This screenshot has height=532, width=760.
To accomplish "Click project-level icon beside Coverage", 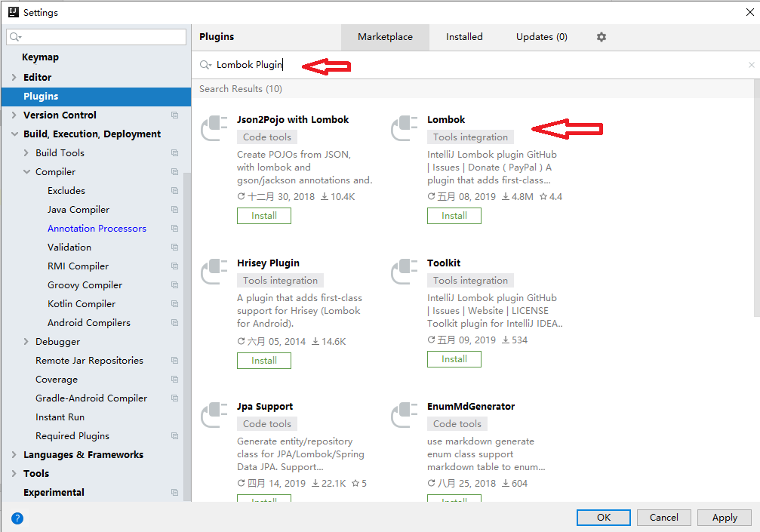I will 174,380.
